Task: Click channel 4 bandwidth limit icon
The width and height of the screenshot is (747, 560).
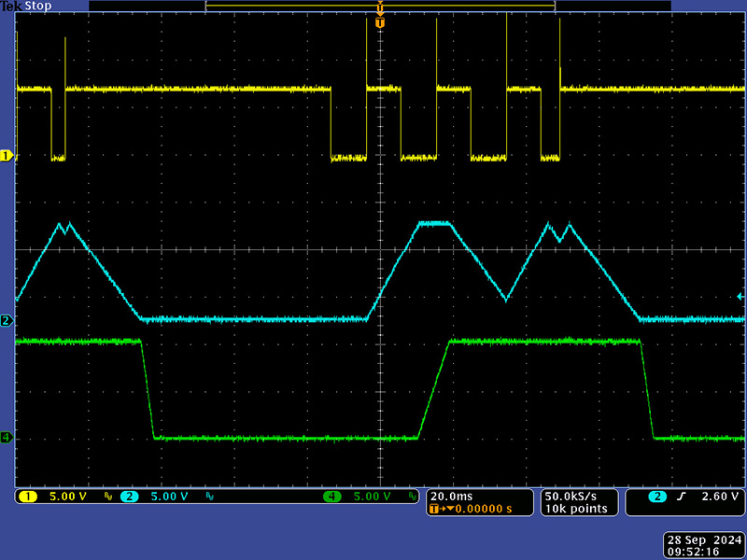Action: point(412,497)
